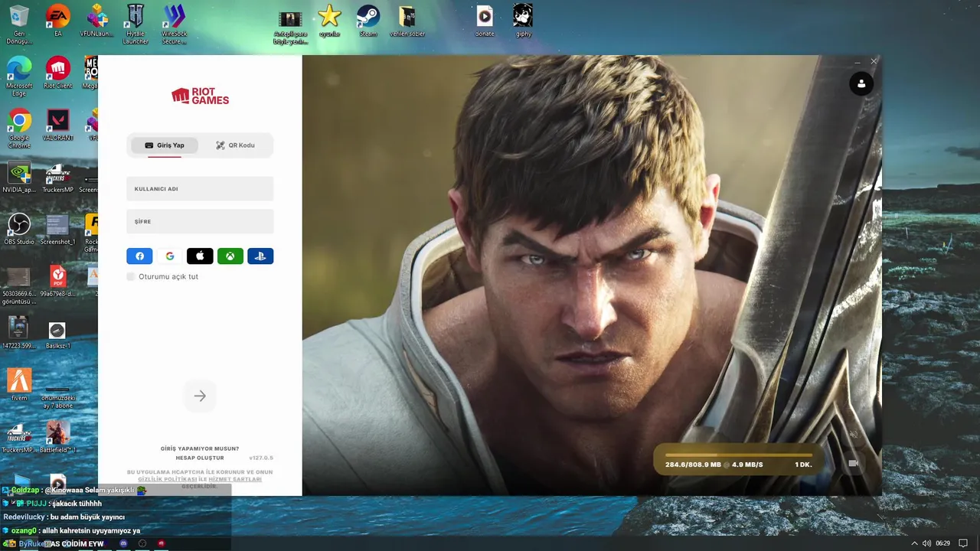Open the account profile icon on artwork

pyautogui.click(x=861, y=84)
